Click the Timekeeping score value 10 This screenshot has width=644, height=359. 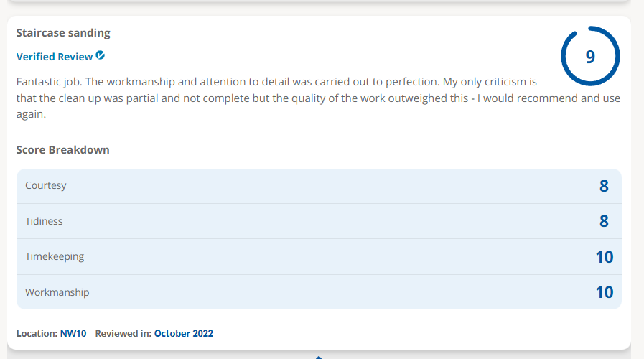pos(605,257)
